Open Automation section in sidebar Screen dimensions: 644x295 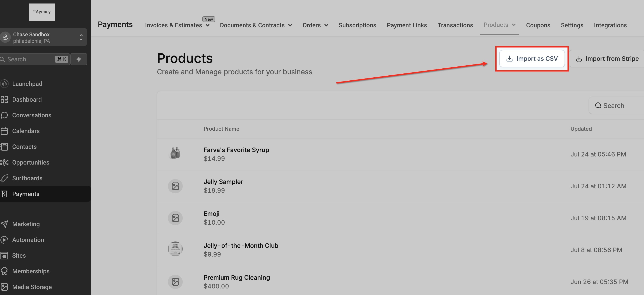pos(28,240)
